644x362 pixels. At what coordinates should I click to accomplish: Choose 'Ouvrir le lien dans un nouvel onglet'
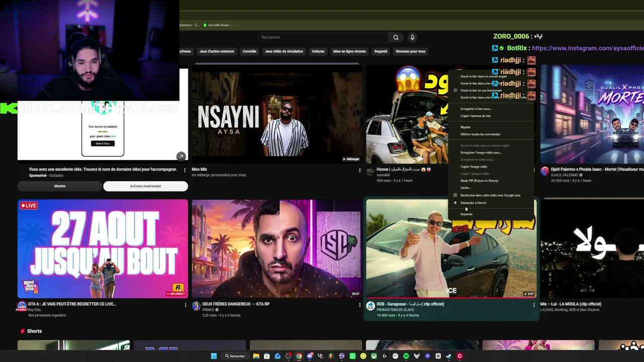tap(484, 76)
